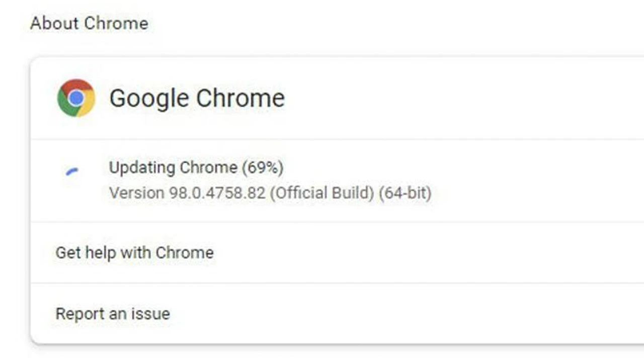Click the 69% update progress value
This screenshot has width=644, height=362.
[x=263, y=167]
